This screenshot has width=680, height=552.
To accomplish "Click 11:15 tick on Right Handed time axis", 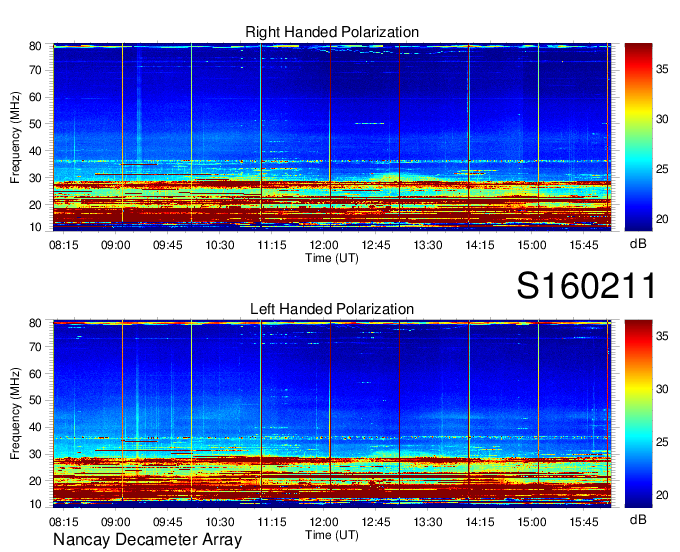I will (272, 245).
